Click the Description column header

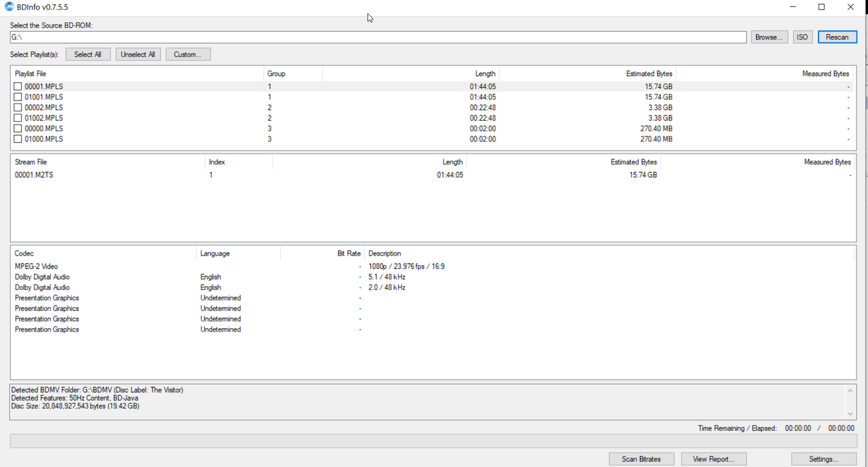[x=609, y=253]
